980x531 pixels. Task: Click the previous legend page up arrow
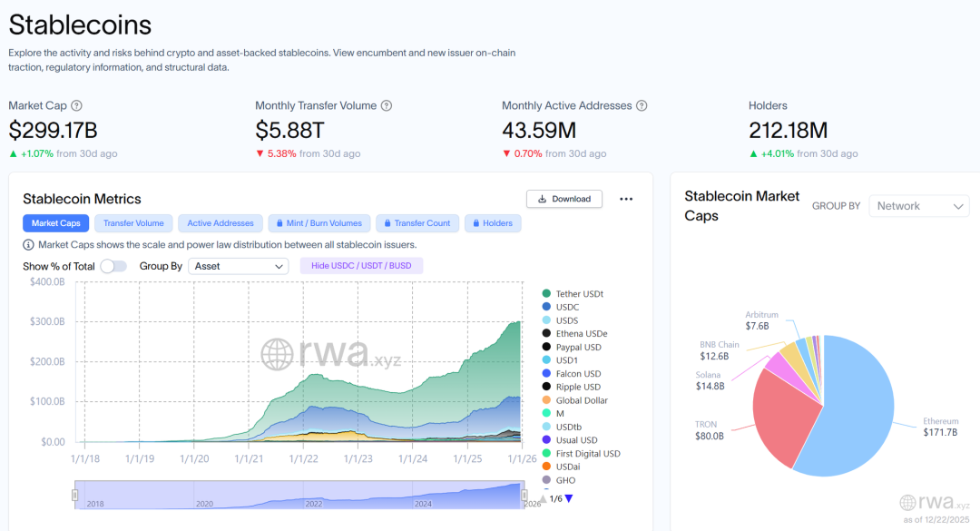544,498
